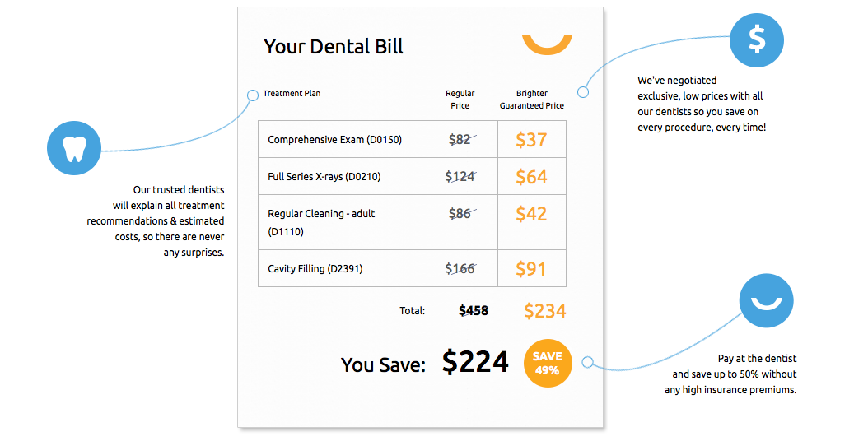The height and width of the screenshot is (441, 868).
Task: Select Regular Cleaning - adult (D1110) row
Action: (x=412, y=222)
